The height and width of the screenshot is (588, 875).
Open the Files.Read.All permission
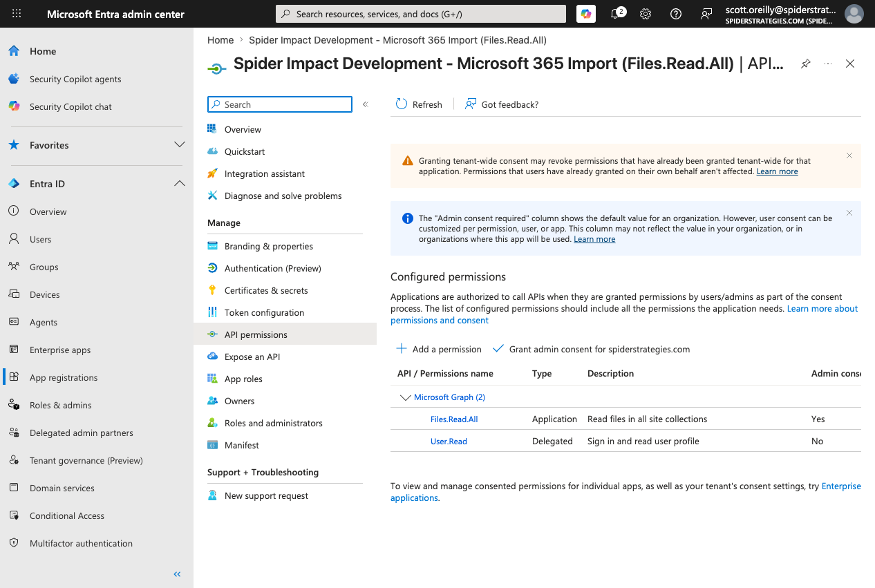(454, 419)
